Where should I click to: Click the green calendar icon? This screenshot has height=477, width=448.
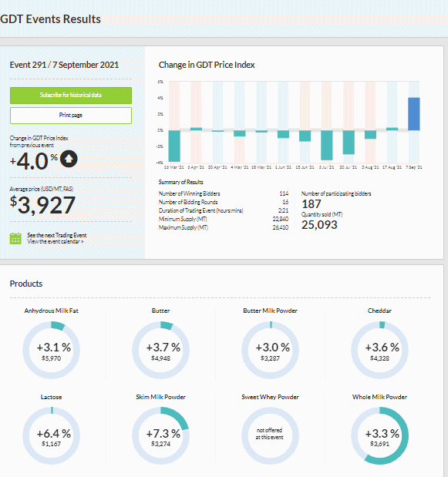click(x=15, y=238)
